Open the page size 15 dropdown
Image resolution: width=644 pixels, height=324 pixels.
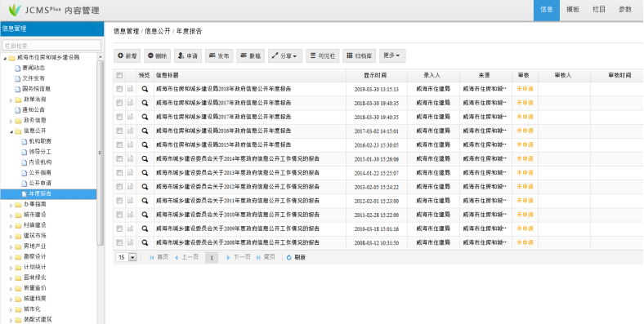point(127,258)
